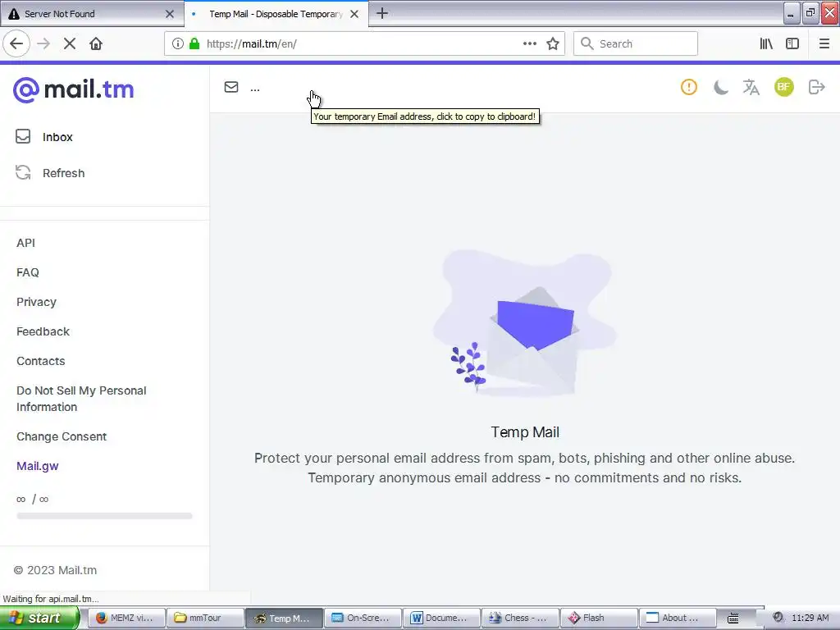840x630 pixels.
Task: Click the Inbox tray icon
Action: [x=23, y=137]
